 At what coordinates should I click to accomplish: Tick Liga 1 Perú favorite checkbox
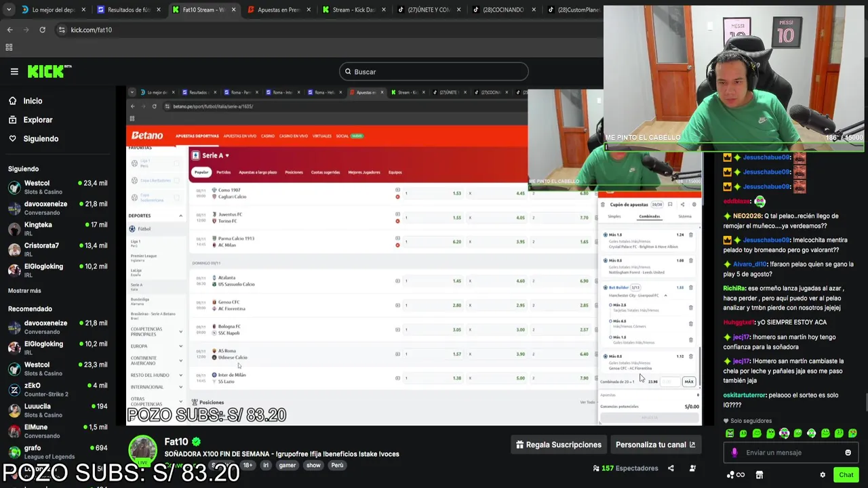(176, 163)
